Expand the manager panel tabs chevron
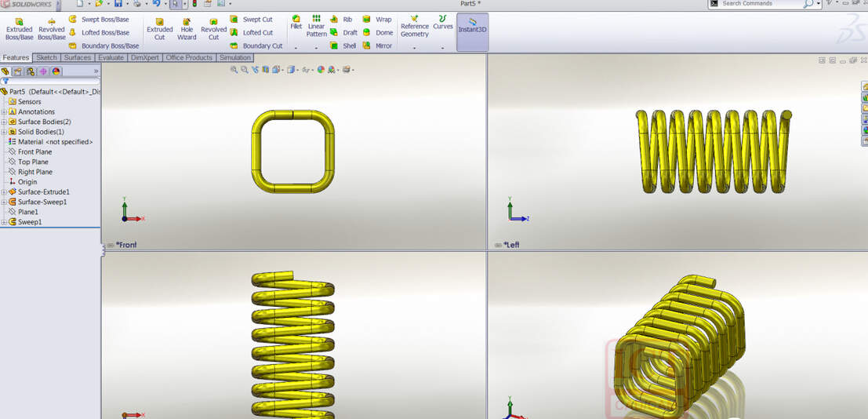 coord(96,71)
